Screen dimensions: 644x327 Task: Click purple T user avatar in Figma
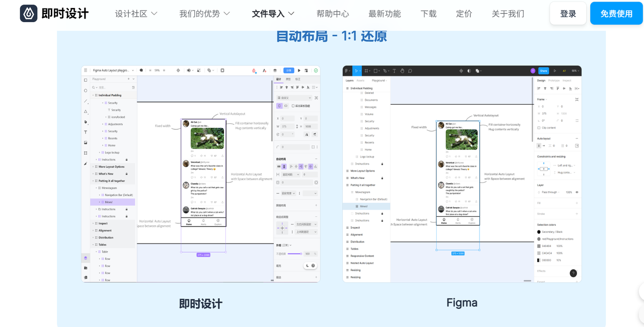[x=533, y=71]
